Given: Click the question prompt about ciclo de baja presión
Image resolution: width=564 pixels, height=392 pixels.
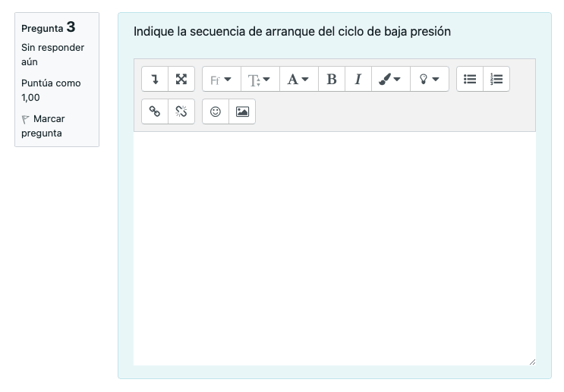Looking at the screenshot, I should coord(292,32).
